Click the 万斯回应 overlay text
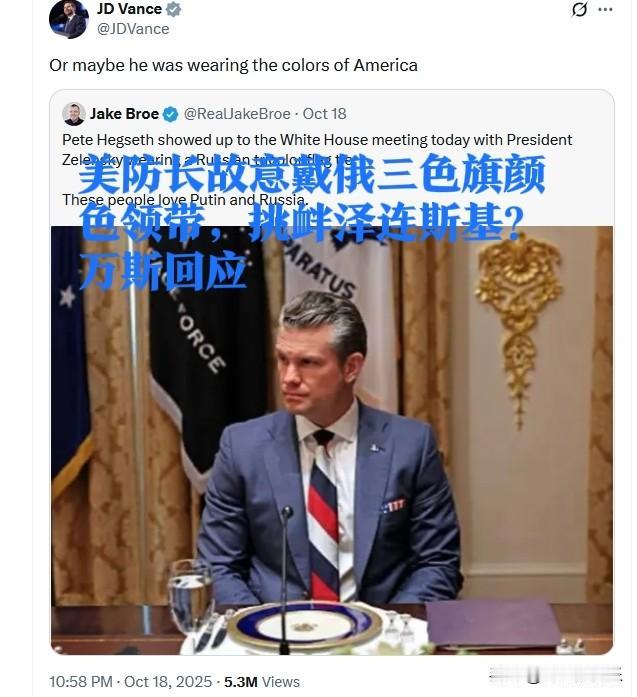This screenshot has height=697, width=637. (x=163, y=271)
